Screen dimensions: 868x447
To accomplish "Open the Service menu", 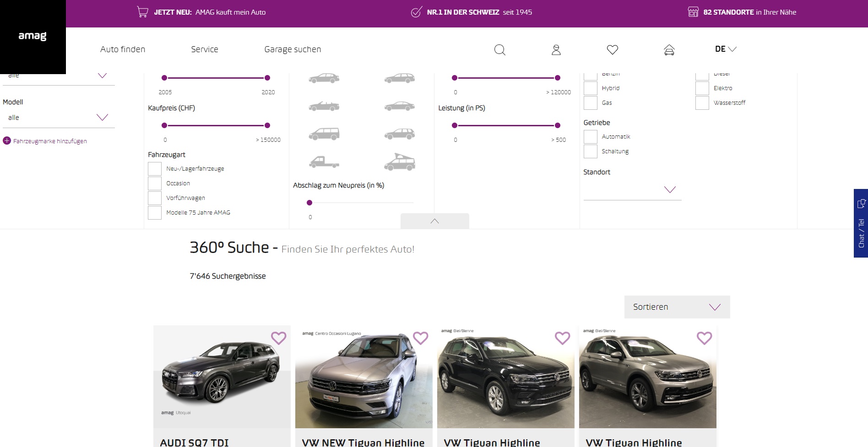I will 205,49.
